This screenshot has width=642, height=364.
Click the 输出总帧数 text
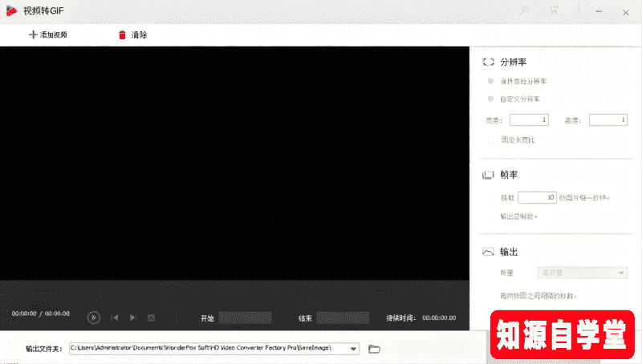[518, 216]
